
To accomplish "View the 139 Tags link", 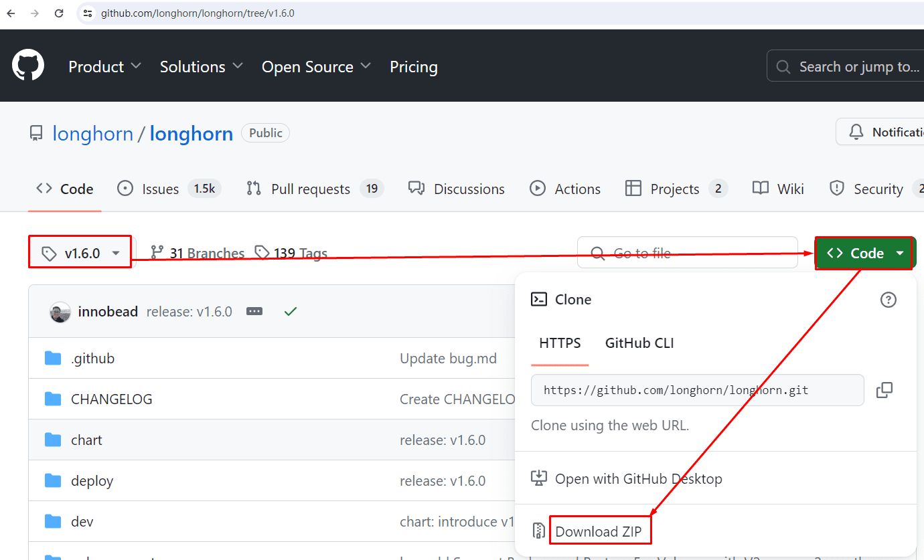I will (291, 253).
